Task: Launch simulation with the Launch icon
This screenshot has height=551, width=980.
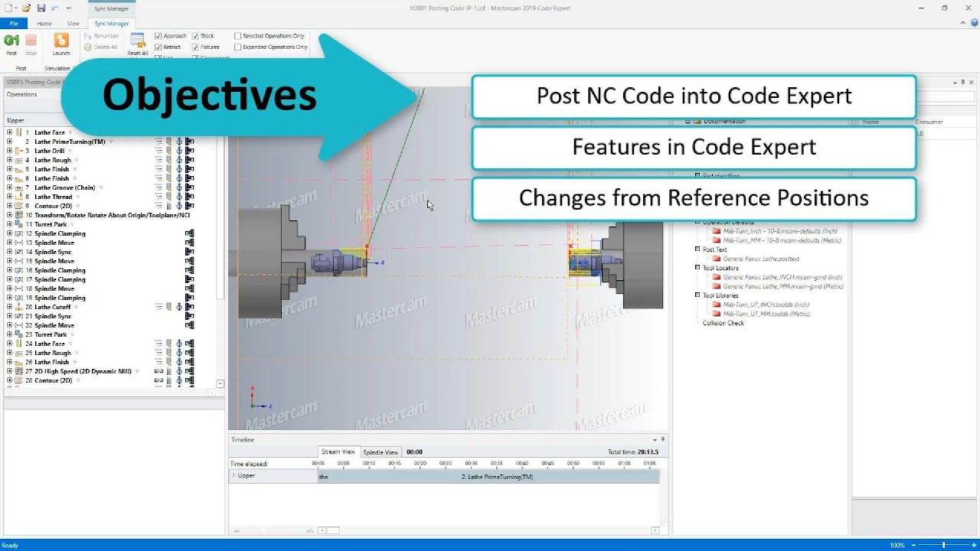Action: tap(61, 41)
